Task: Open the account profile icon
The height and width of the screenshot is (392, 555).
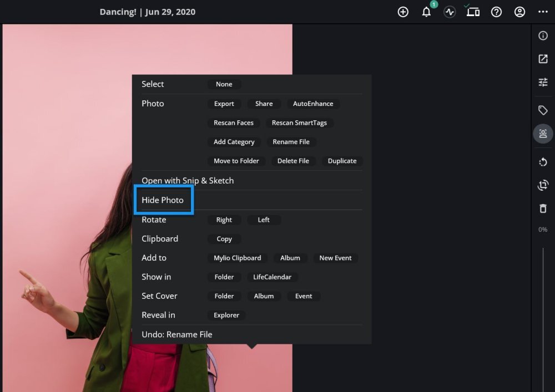Action: click(x=519, y=12)
